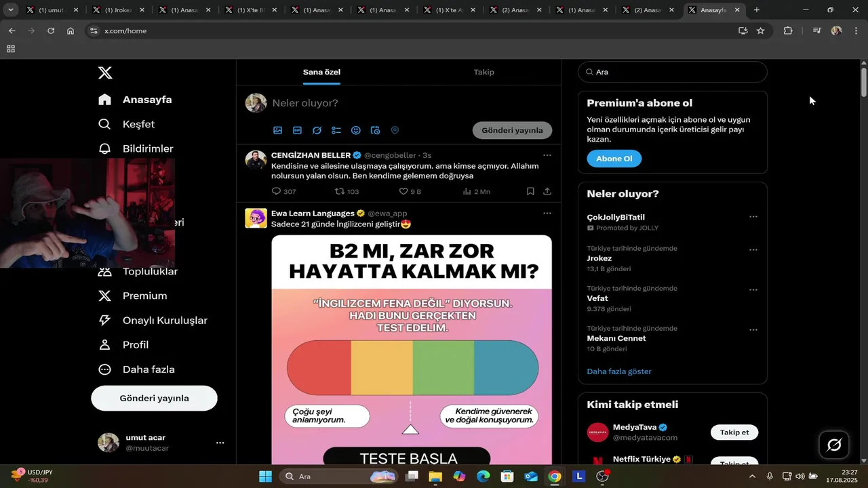The width and height of the screenshot is (868, 488).
Task: Open Microsoft Edge from taskbar
Action: pos(483,476)
